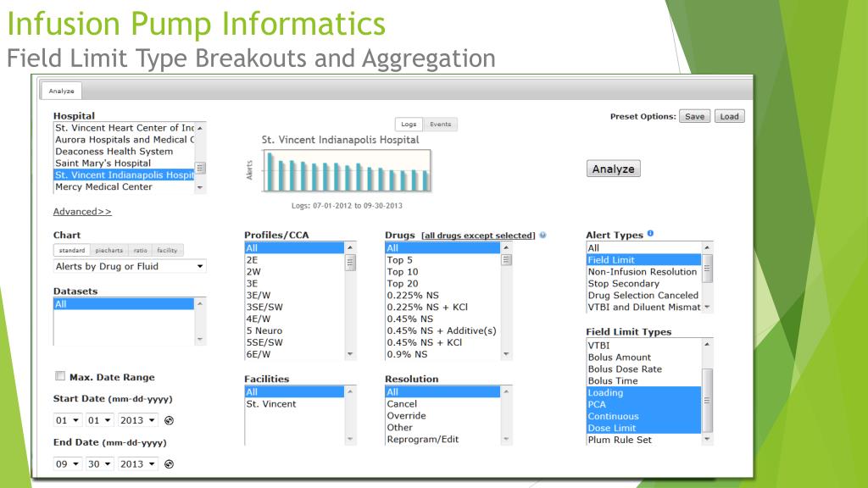
Task: Enable the Max. Date Range checkbox
Action: point(59,376)
